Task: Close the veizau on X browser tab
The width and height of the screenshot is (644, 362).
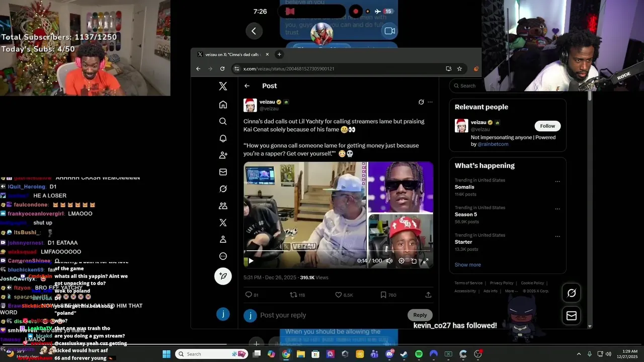Action: 267,54
